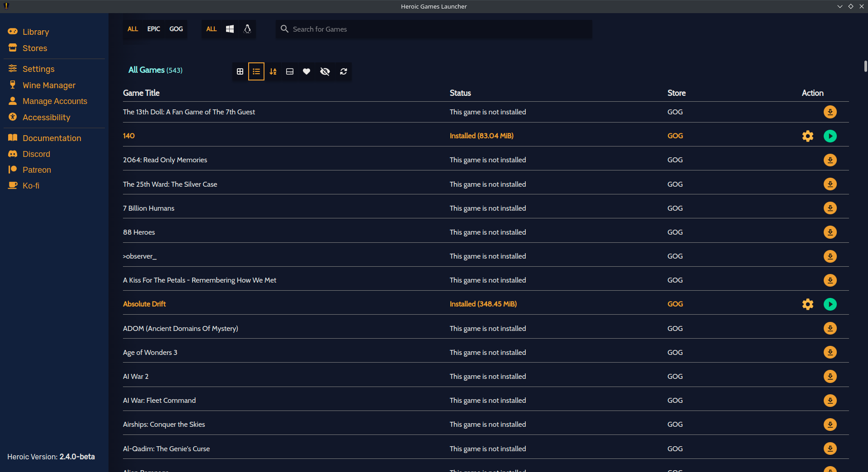The width and height of the screenshot is (868, 472).
Task: Open 7 Billion Humans title
Action: coord(148,208)
